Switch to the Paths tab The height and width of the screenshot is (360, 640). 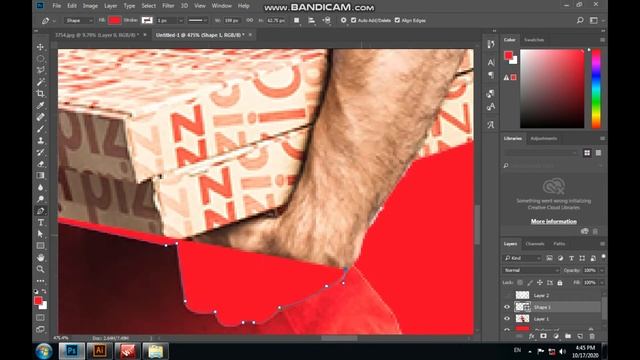click(x=559, y=244)
